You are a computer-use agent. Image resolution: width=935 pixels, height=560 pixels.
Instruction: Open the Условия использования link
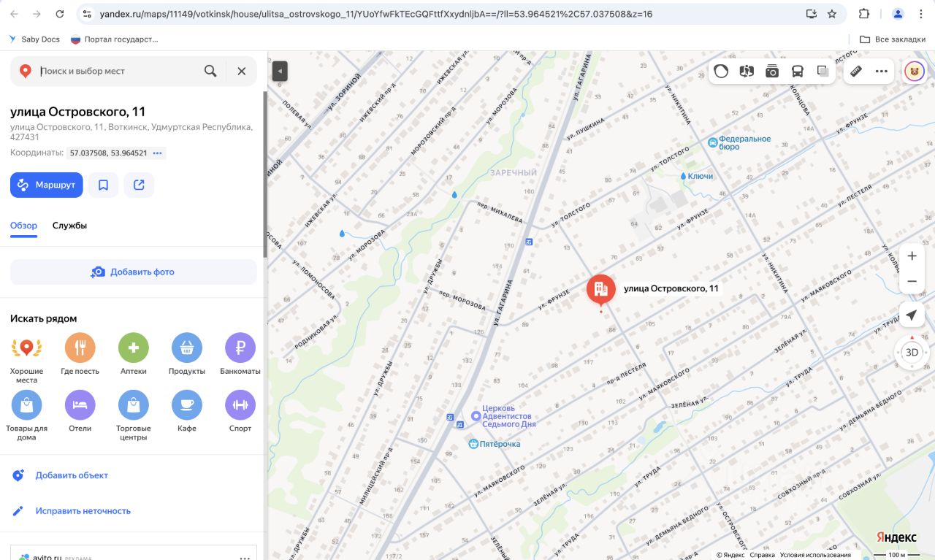click(815, 555)
